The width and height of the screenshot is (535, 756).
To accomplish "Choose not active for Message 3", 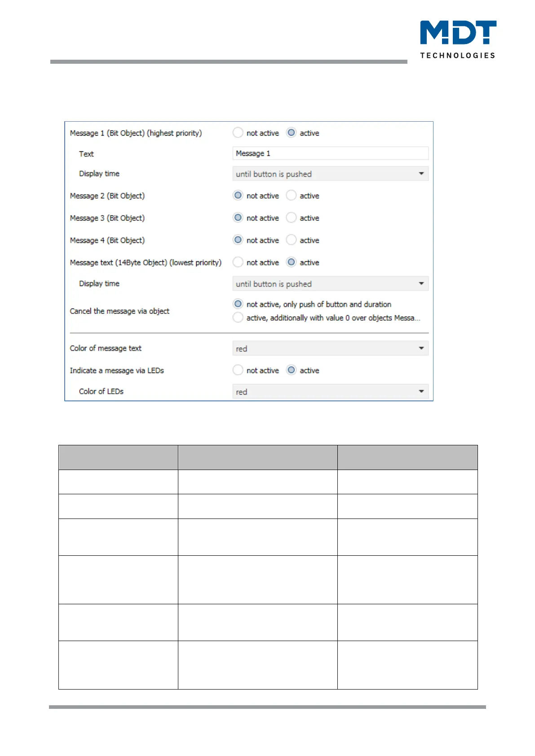I will pos(238,218).
